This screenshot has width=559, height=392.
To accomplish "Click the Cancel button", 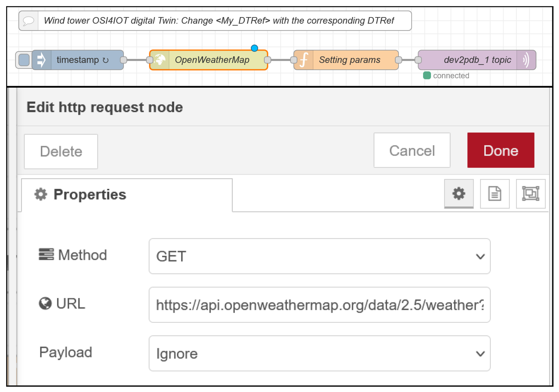I will pos(412,151).
